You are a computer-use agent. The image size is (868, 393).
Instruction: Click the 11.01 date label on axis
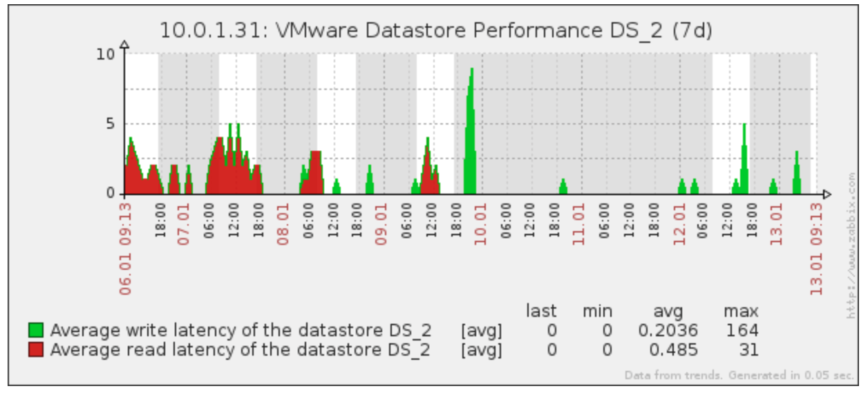[x=579, y=223]
